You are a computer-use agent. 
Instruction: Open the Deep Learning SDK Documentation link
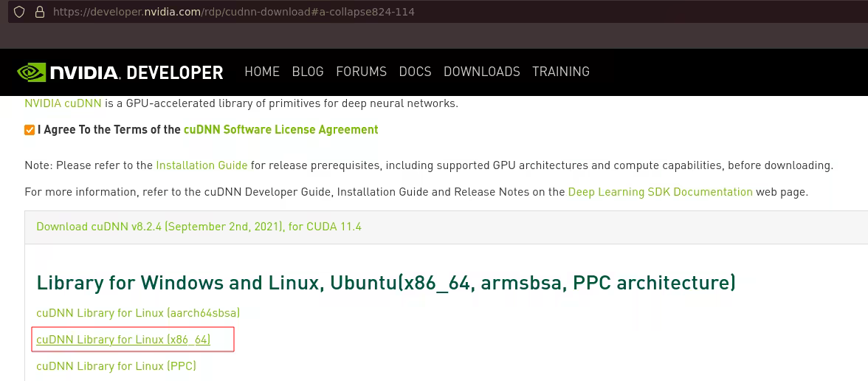pyautogui.click(x=661, y=192)
